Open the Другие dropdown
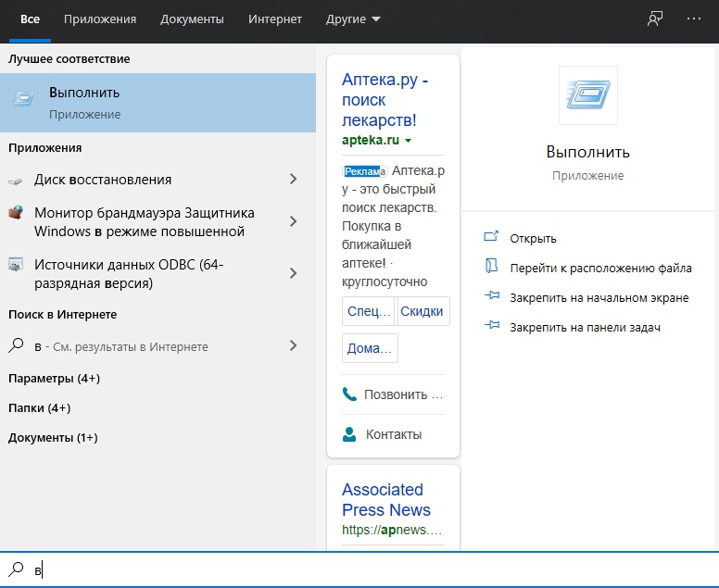The width and height of the screenshot is (719, 588). [x=353, y=19]
